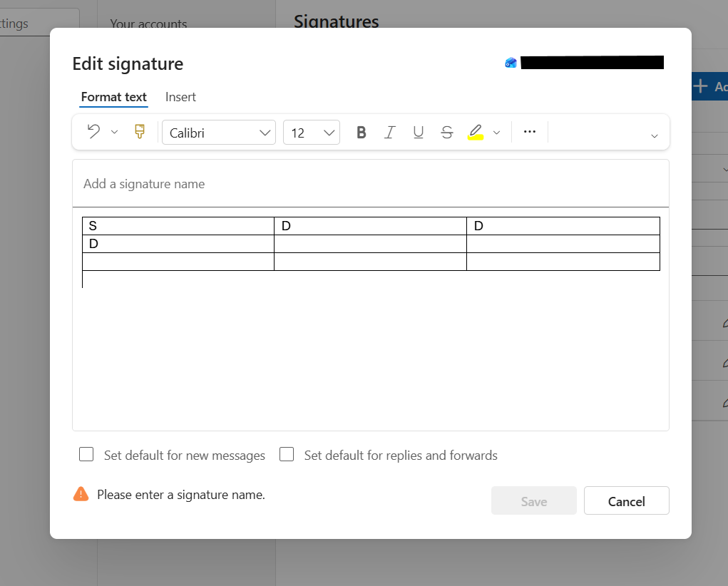Viewport: 728px width, 586px height.
Task: Expand the formatting ribbon chevron
Action: click(654, 136)
